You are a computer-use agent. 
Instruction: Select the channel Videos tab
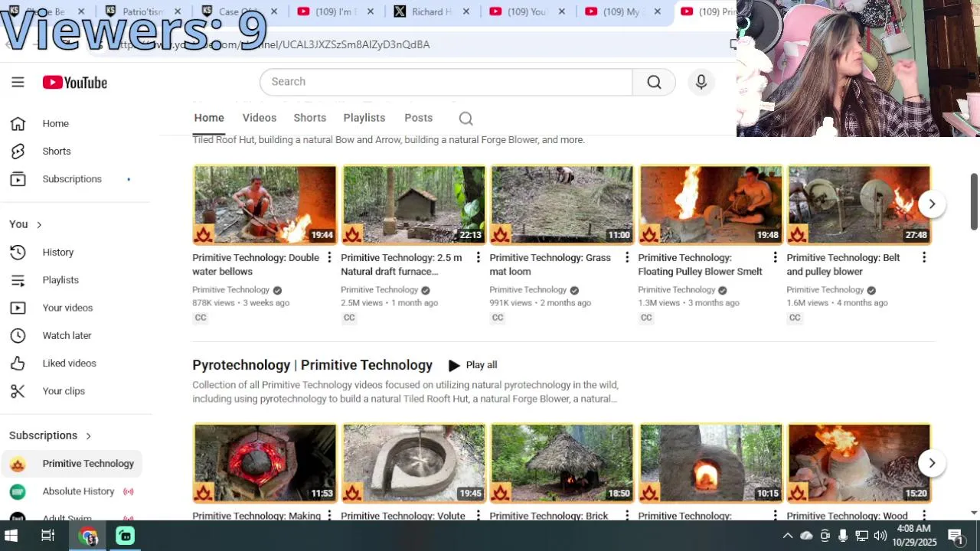pos(260,118)
